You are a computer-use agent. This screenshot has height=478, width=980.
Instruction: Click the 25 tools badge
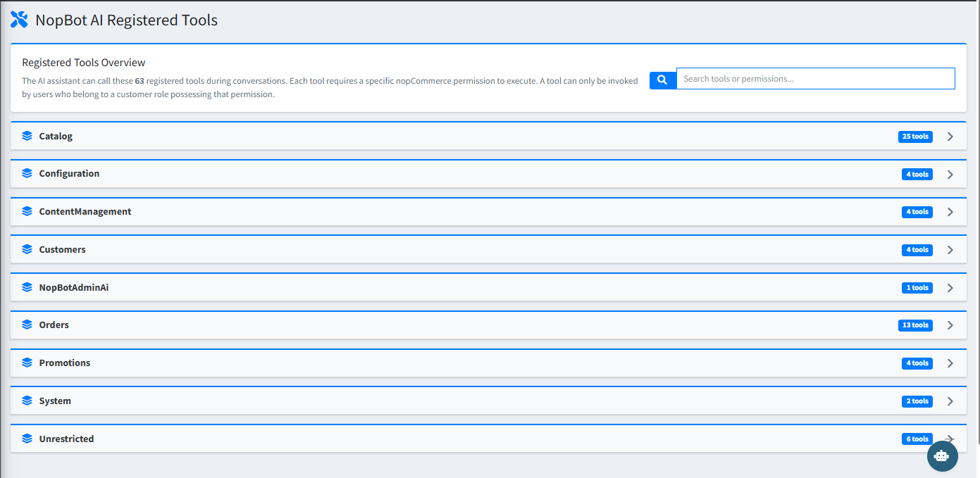coord(915,137)
